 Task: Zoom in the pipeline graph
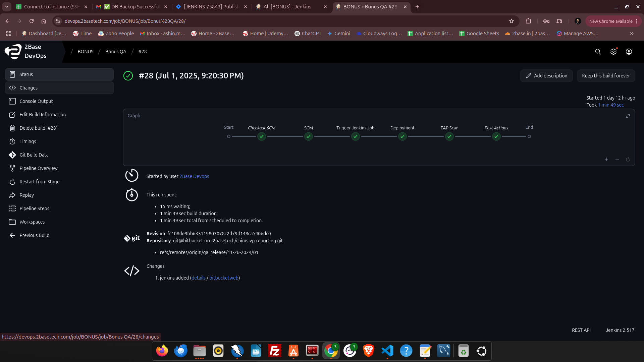coord(606,159)
